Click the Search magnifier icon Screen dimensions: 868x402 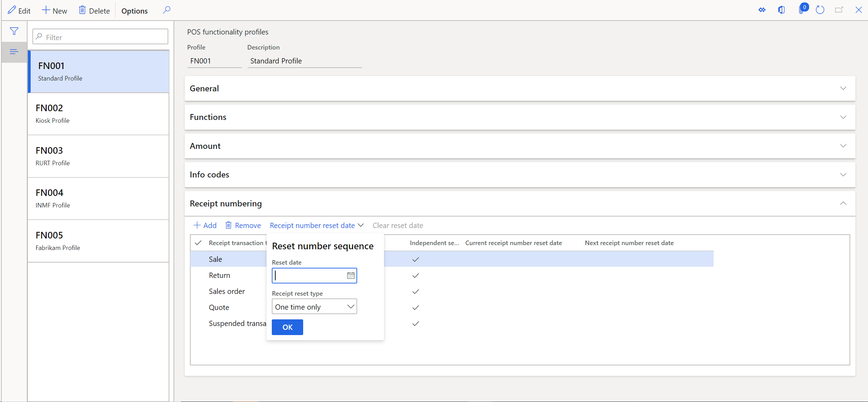[167, 10]
